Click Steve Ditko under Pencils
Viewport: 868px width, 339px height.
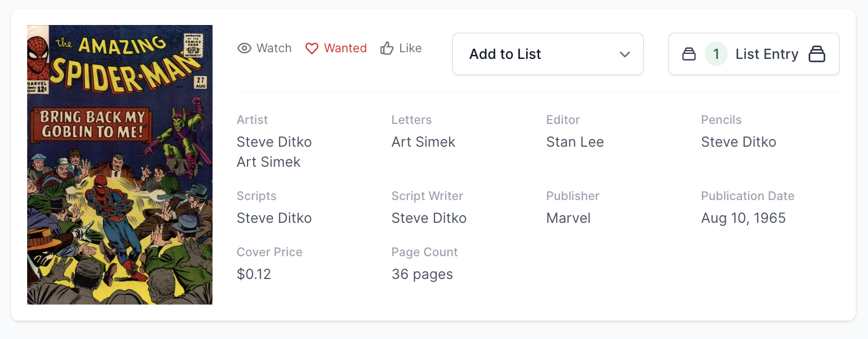(738, 142)
